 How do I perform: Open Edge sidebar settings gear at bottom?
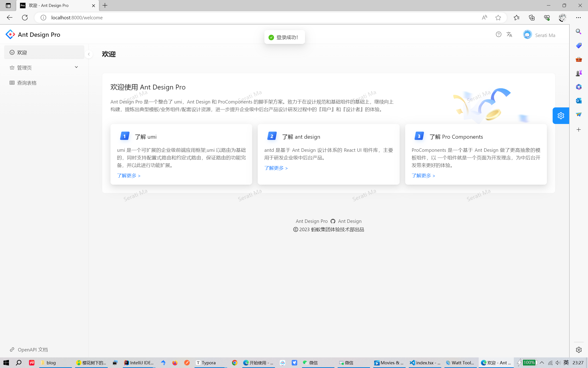(579, 350)
